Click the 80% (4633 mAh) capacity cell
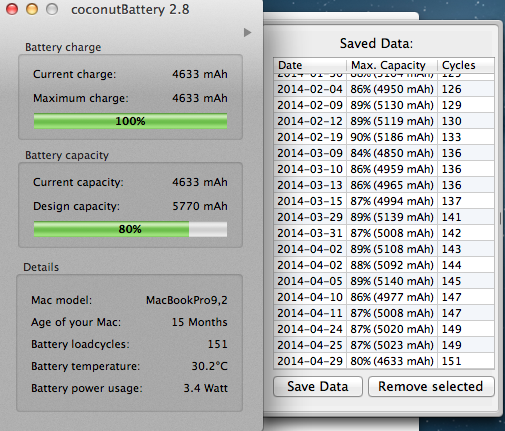Image resolution: width=505 pixels, height=431 pixels. pyautogui.click(x=392, y=361)
